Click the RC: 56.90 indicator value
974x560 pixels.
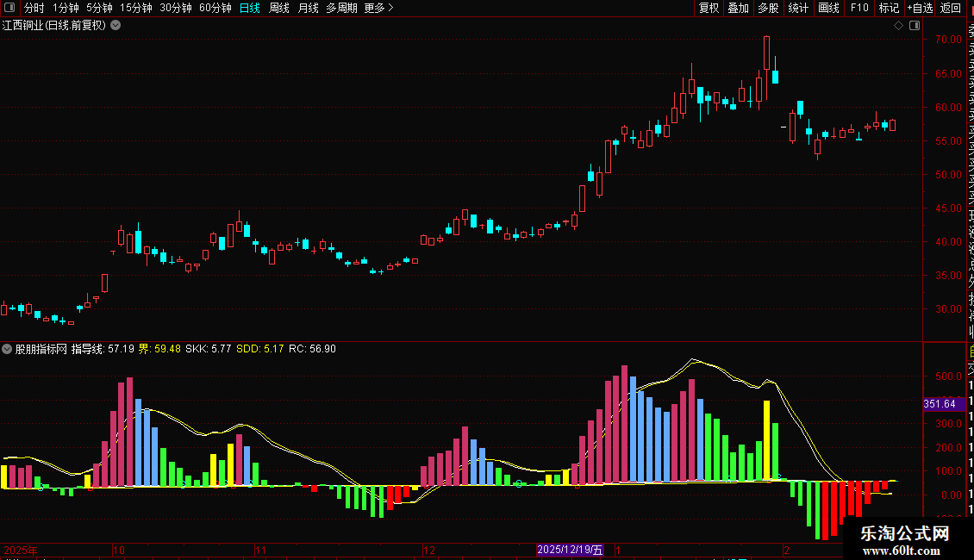pos(312,349)
